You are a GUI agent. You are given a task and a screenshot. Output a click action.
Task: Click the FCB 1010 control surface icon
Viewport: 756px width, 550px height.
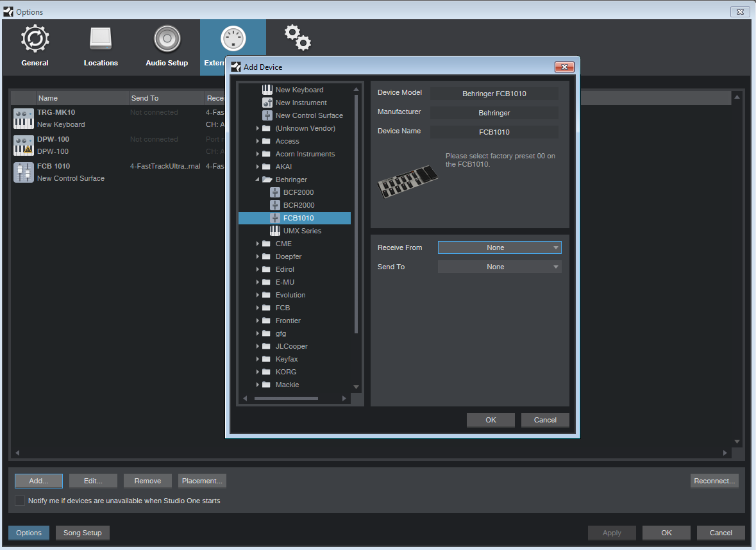23,172
